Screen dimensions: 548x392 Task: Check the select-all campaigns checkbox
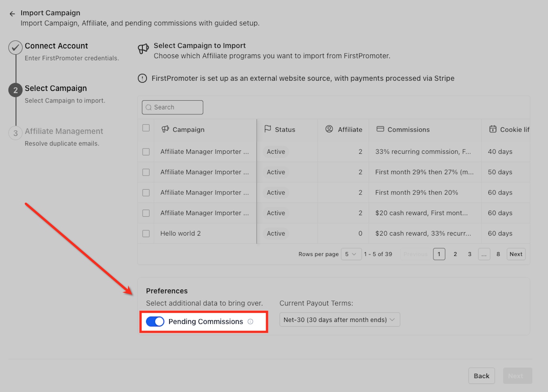146,128
